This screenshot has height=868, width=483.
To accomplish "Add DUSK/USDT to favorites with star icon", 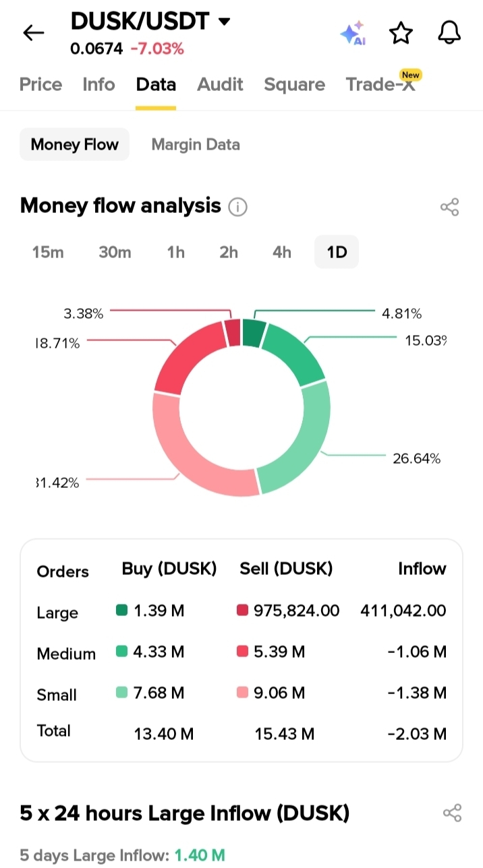I will [x=401, y=32].
